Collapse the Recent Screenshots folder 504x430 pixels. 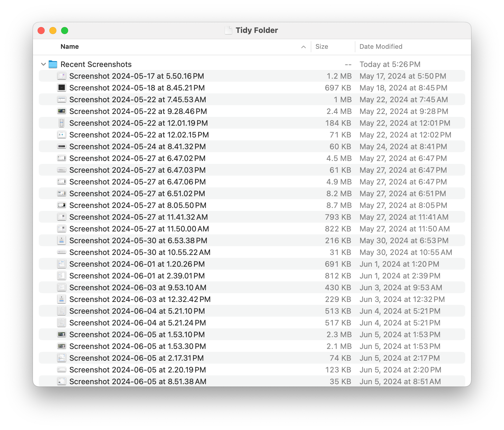coord(43,64)
